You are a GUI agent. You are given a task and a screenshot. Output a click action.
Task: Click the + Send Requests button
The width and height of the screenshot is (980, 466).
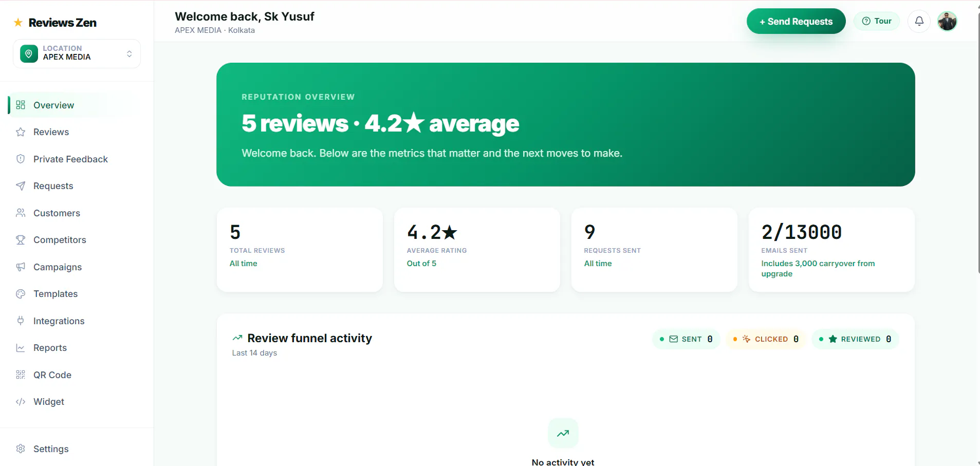point(796,21)
